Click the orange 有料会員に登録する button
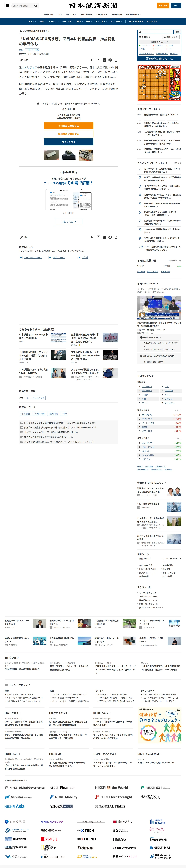Viewport: 186px width, 868px height. 69,126
